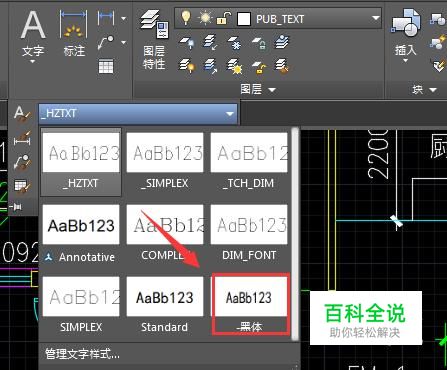
Task: Open the dimension style manager icon
Action: [22, 138]
